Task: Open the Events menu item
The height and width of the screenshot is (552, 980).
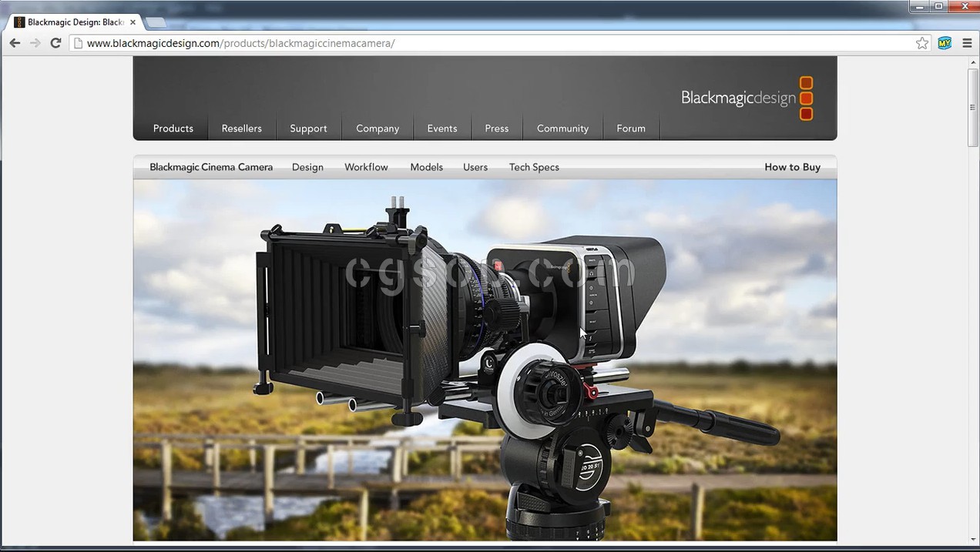Action: click(442, 129)
